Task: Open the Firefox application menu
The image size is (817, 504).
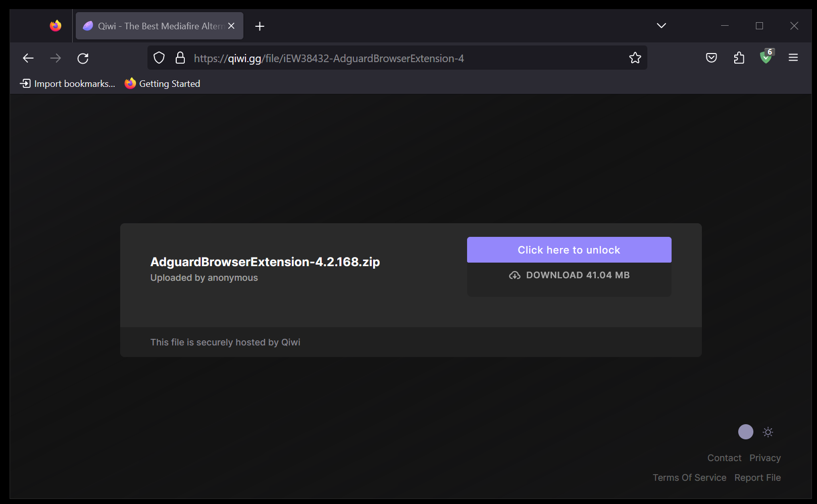Action: pyautogui.click(x=793, y=58)
